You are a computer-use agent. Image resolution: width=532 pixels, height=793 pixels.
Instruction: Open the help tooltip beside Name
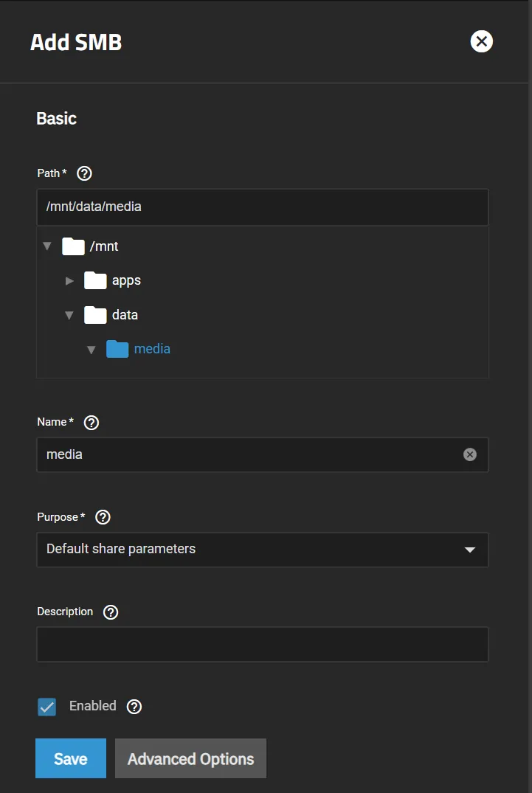click(x=91, y=423)
